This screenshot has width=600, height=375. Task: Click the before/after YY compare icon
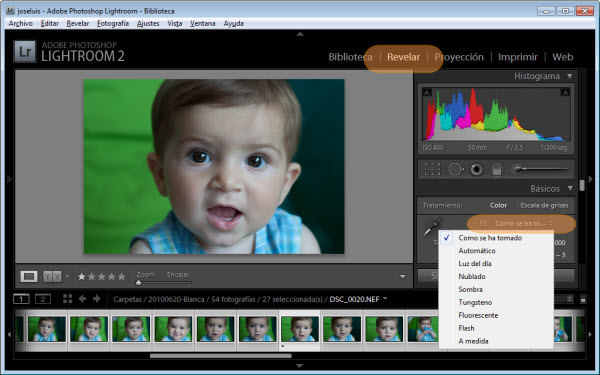[x=52, y=276]
